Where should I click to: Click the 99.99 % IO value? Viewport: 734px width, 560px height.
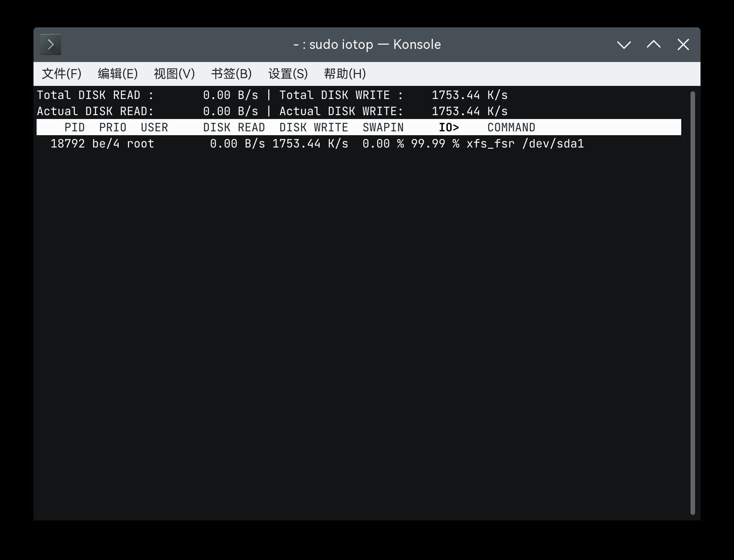(x=435, y=144)
